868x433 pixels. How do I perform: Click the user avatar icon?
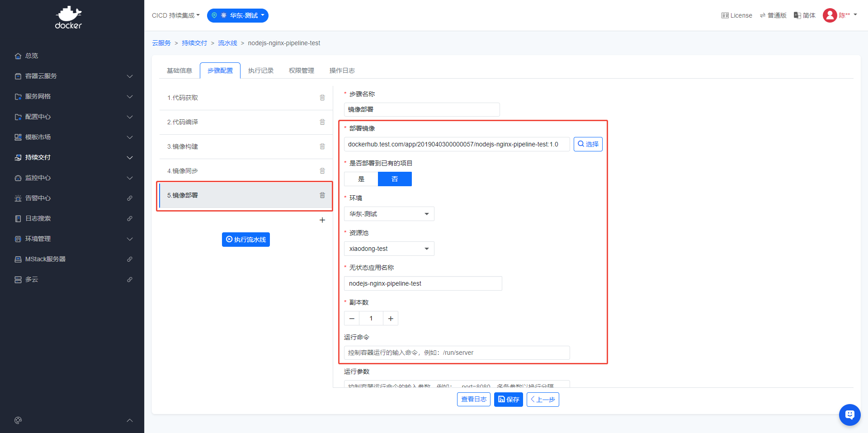[x=830, y=15]
